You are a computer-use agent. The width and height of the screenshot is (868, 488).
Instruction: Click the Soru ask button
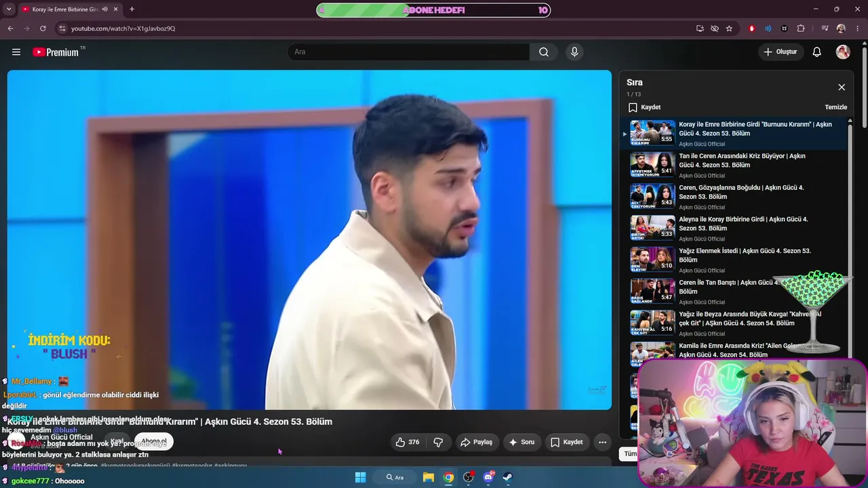coord(521,442)
